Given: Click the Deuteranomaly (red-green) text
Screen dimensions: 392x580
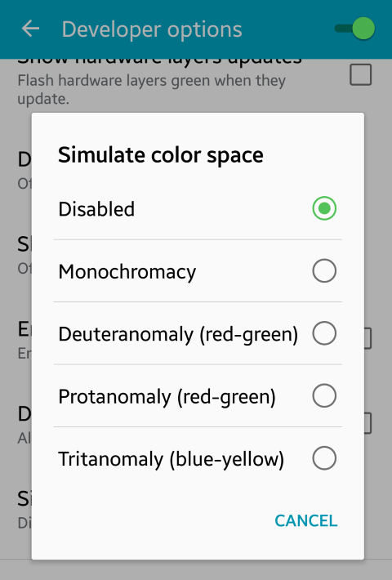Looking at the screenshot, I should pos(178,335).
